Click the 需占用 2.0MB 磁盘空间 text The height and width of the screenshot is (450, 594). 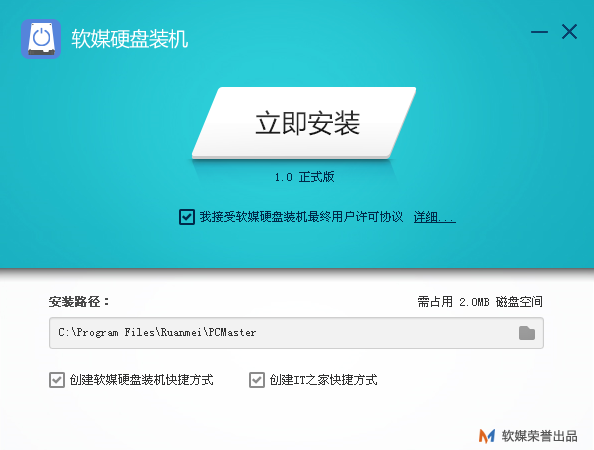click(480, 302)
